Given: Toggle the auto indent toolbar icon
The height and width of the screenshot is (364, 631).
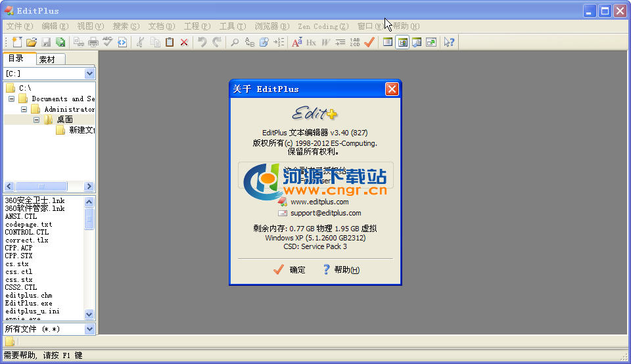Looking at the screenshot, I should [340, 42].
